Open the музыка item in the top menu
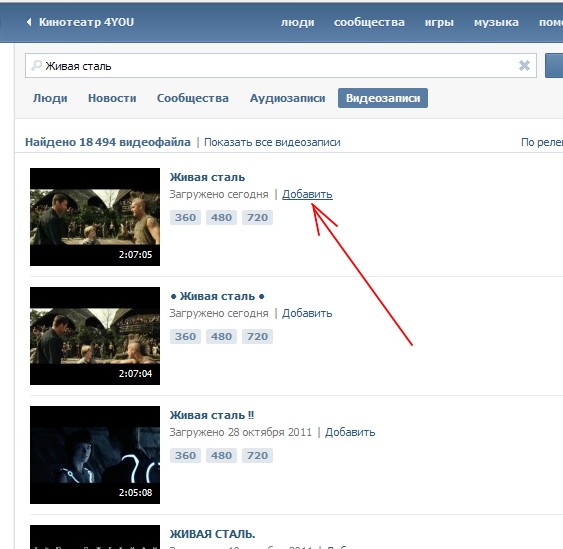The image size is (563, 549). [496, 22]
